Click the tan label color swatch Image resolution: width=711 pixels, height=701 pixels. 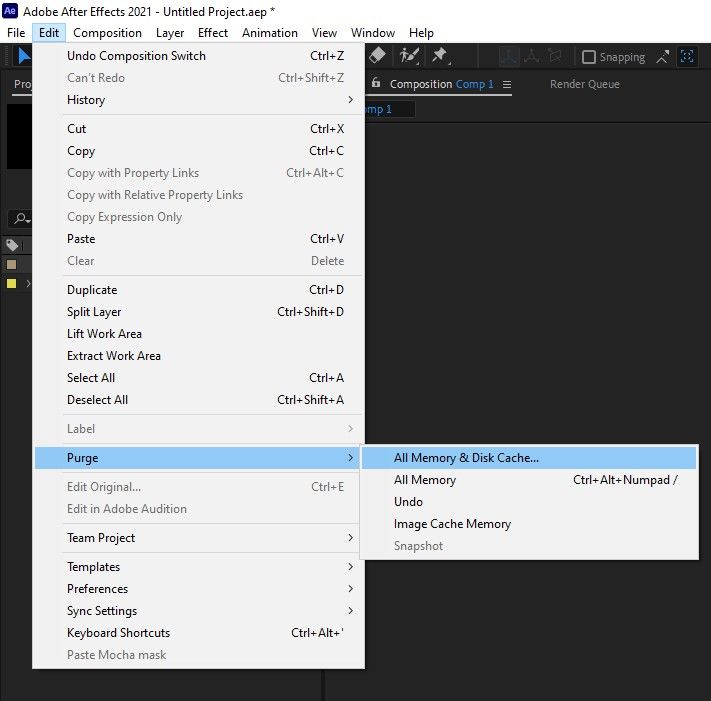[12, 264]
